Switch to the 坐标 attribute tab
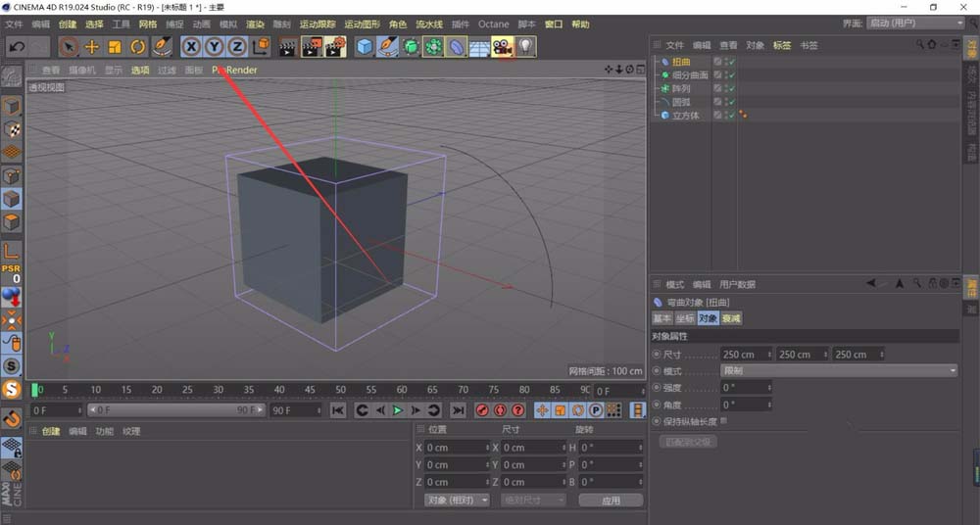The width and height of the screenshot is (980, 525). pos(685,318)
